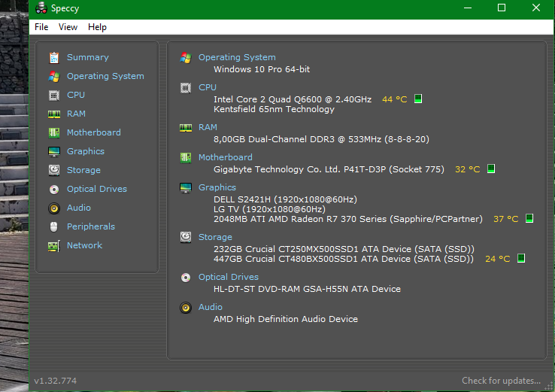Select the CPU chip icon in sidebar

(x=54, y=96)
